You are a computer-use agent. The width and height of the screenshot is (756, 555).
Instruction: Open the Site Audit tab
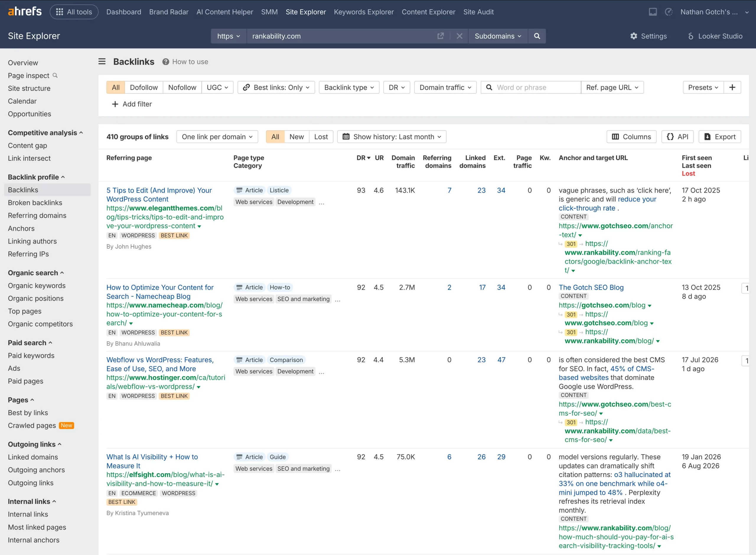coord(478,12)
